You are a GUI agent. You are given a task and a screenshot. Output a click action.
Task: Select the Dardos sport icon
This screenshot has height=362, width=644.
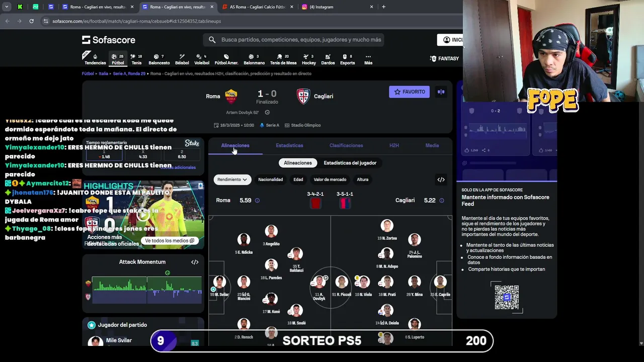pos(328,59)
